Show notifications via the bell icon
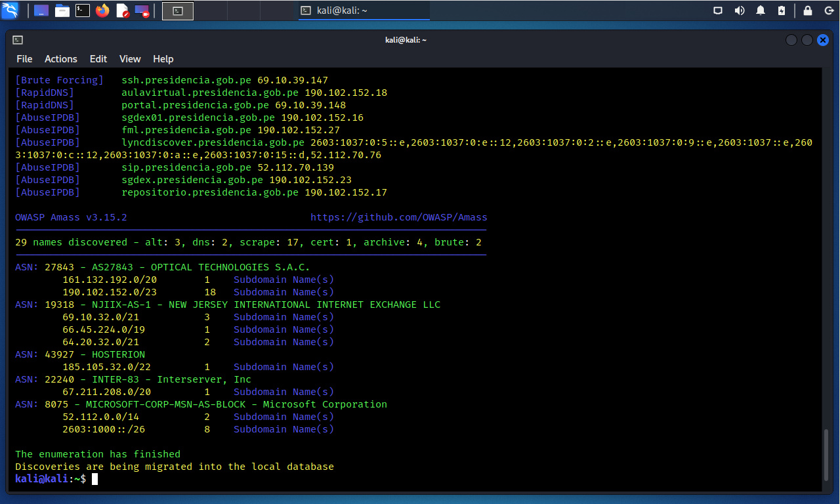This screenshot has width=840, height=504. pos(761,10)
